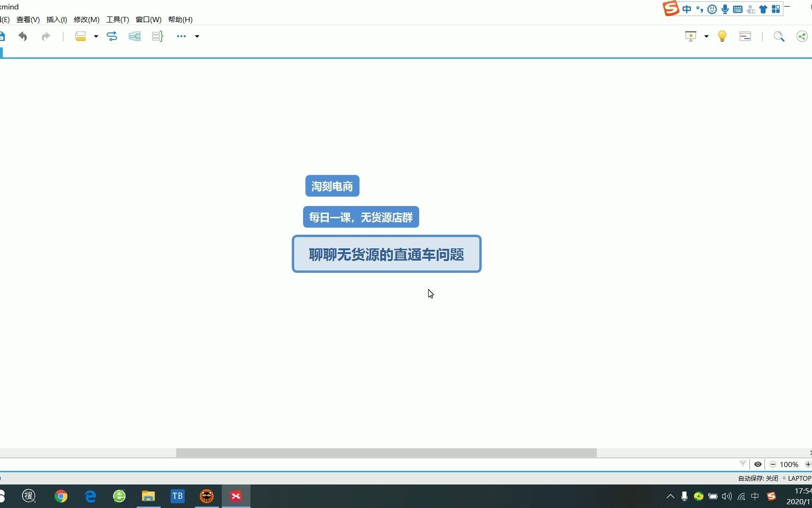Click the Boundary tool icon
Screen dimensions: 812x508
[134, 36]
